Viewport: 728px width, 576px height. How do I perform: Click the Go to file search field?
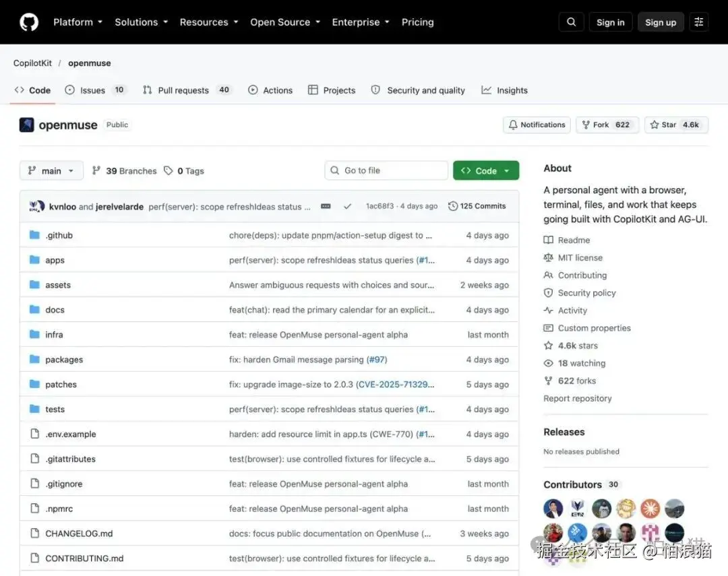(386, 170)
